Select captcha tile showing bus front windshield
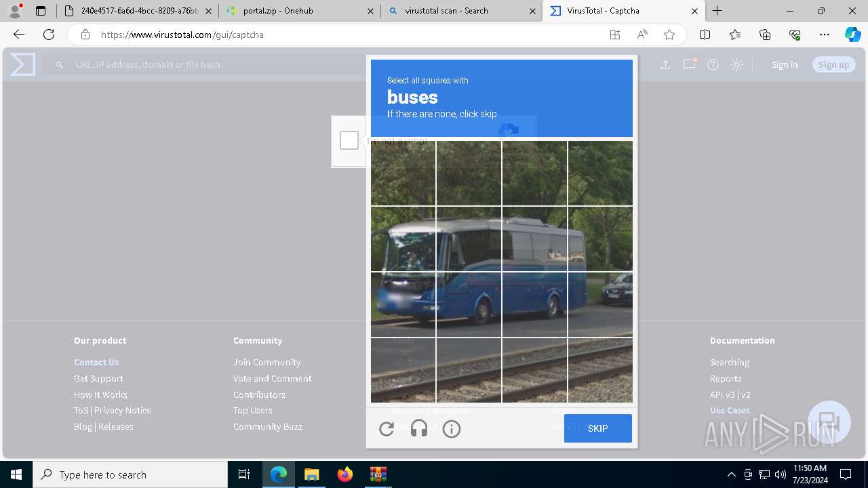The image size is (868, 488). [x=403, y=239]
